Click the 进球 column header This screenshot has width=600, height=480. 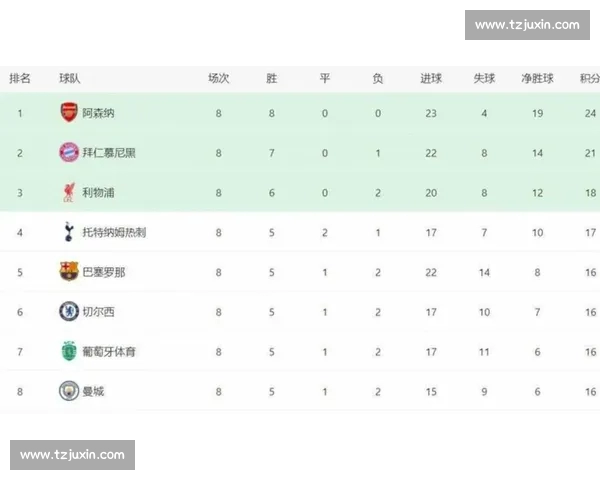point(431,78)
